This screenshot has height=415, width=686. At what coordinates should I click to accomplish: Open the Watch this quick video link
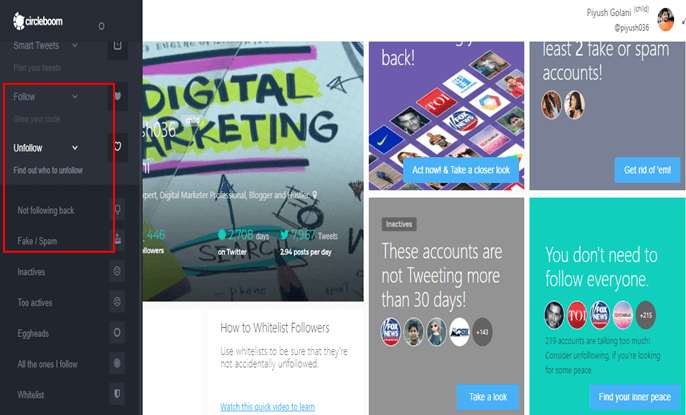click(267, 407)
